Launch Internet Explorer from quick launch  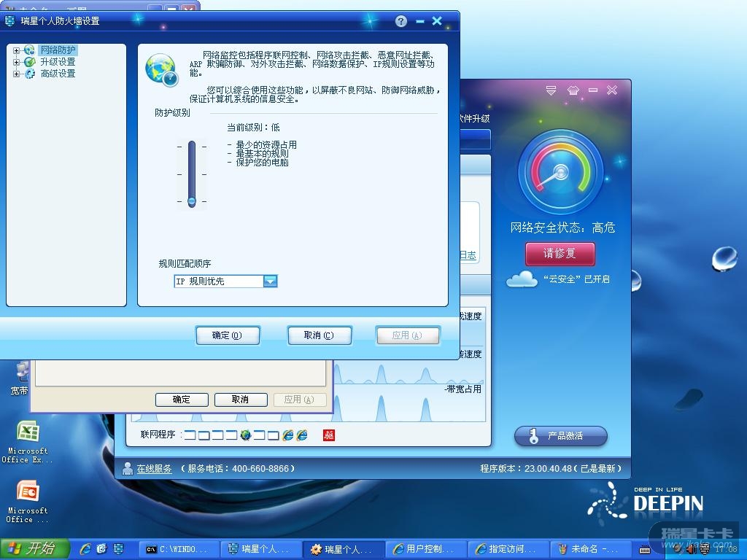[x=86, y=549]
